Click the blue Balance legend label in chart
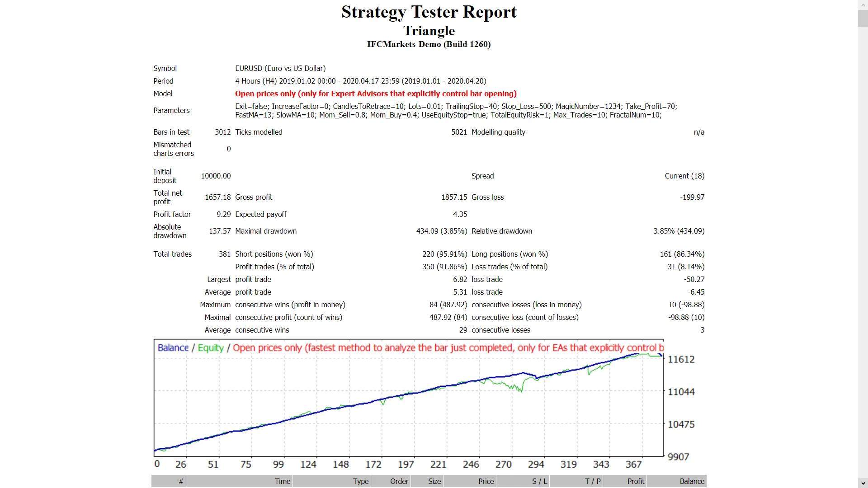868x488 pixels. point(173,348)
